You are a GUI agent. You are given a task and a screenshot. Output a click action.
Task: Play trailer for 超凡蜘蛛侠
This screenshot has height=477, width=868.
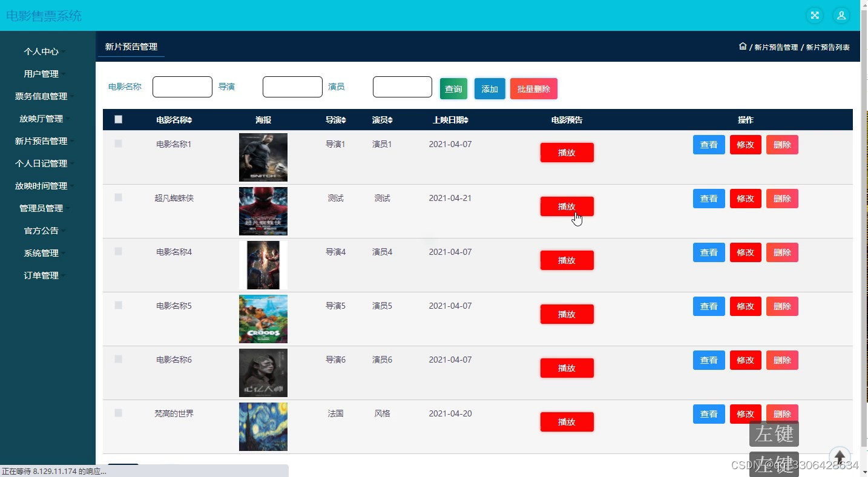(x=567, y=206)
